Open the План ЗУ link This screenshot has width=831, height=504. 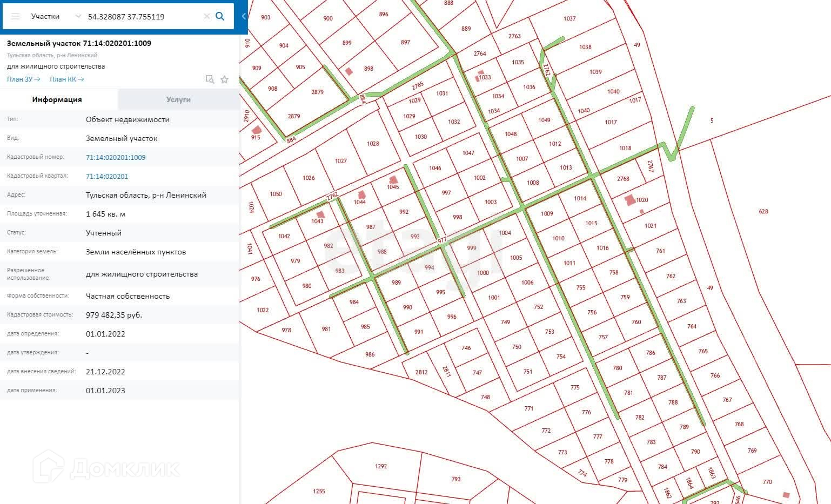(23, 79)
